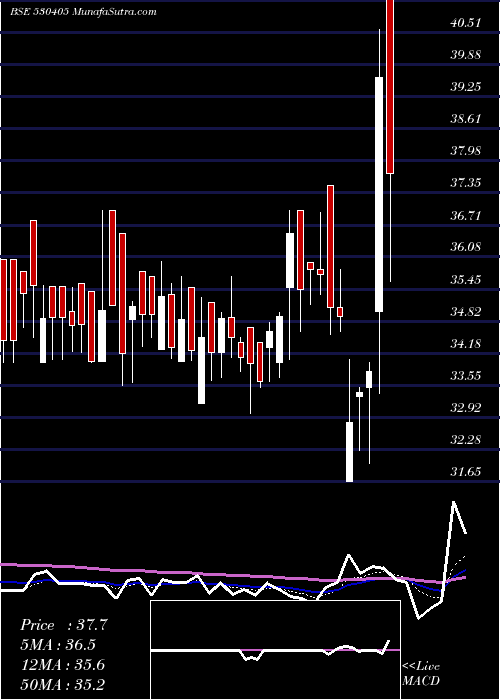
Task: Click the tall white candle reaching 39.25
Action: [379, 194]
